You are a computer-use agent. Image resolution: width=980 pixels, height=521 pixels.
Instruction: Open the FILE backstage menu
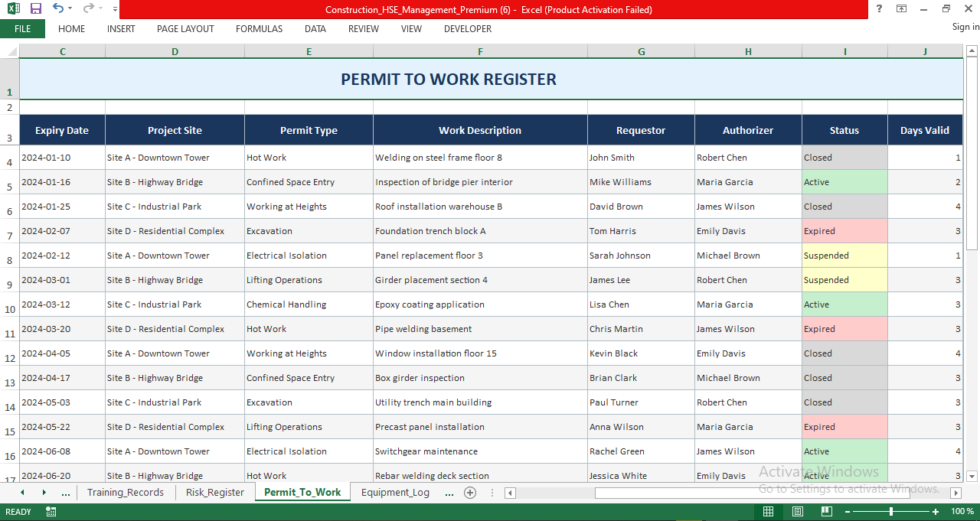tap(22, 28)
